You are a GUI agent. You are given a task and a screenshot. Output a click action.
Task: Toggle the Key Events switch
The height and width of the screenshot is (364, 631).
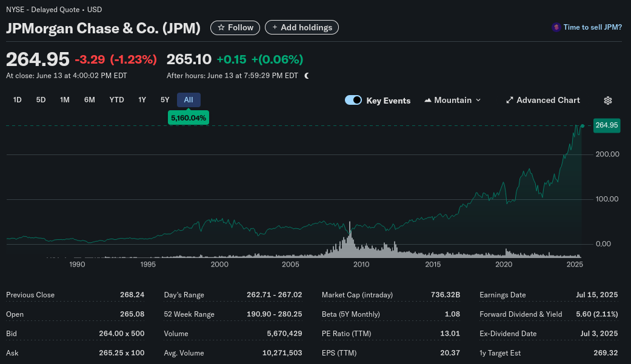(x=353, y=100)
